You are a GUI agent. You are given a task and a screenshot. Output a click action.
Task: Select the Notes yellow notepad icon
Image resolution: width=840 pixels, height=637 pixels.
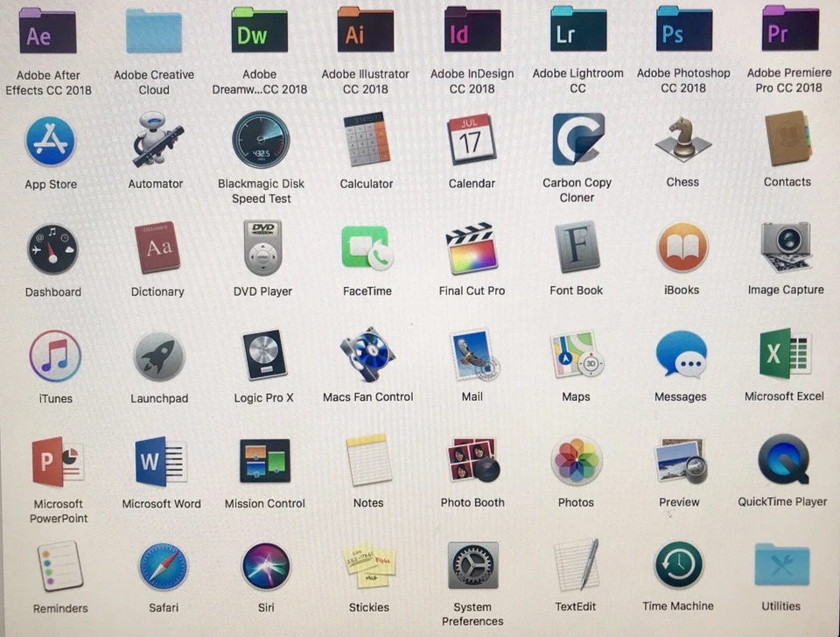click(x=368, y=459)
